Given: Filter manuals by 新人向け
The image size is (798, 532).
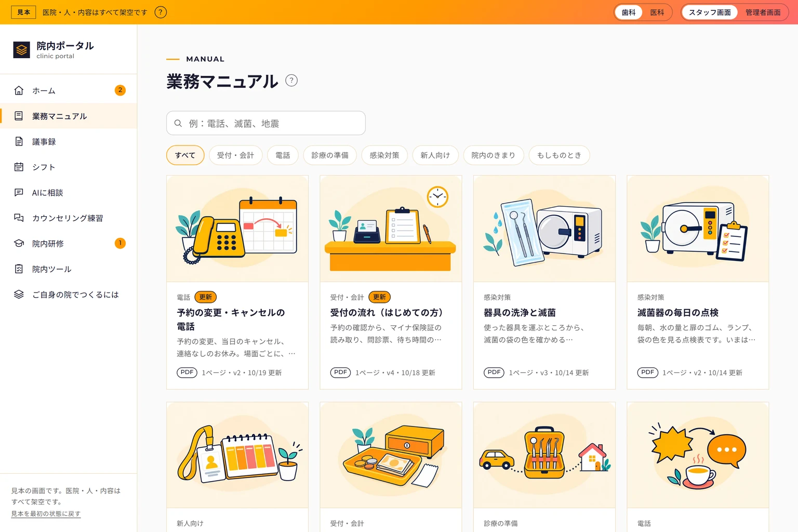Looking at the screenshot, I should pos(435,155).
